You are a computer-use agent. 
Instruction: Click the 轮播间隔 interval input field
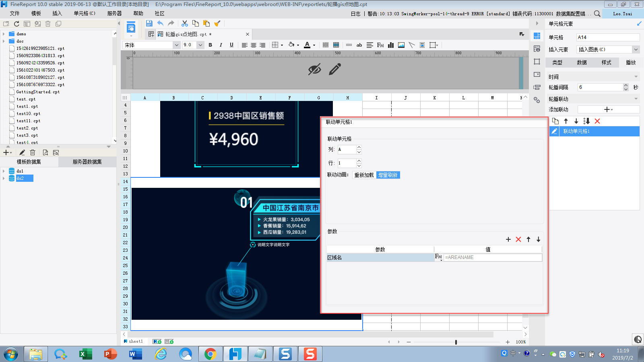point(600,87)
